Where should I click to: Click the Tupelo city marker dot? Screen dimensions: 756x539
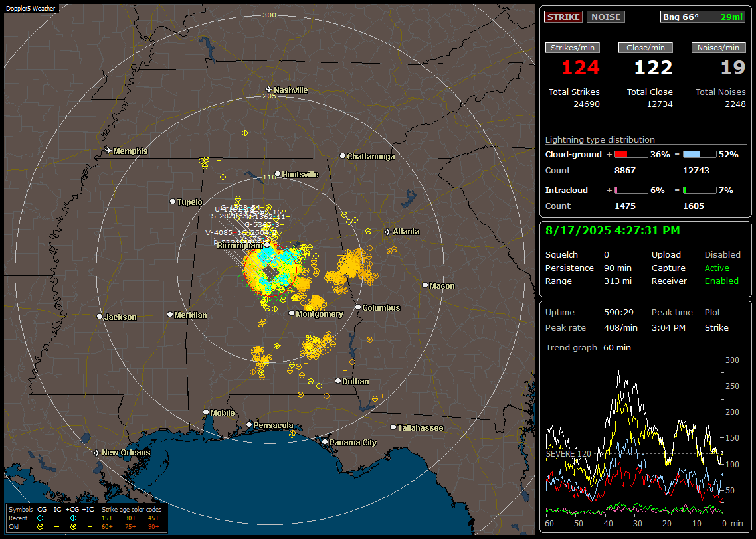173,201
